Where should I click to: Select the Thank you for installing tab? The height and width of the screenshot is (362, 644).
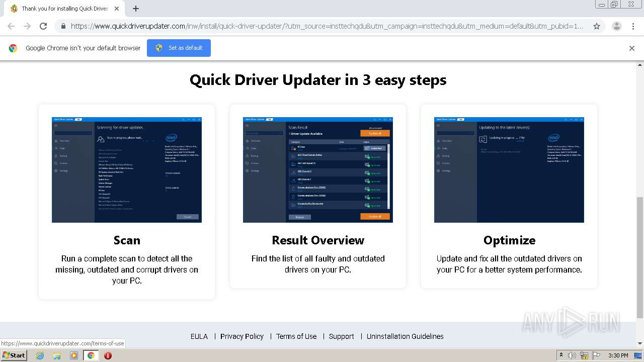tap(64, 9)
